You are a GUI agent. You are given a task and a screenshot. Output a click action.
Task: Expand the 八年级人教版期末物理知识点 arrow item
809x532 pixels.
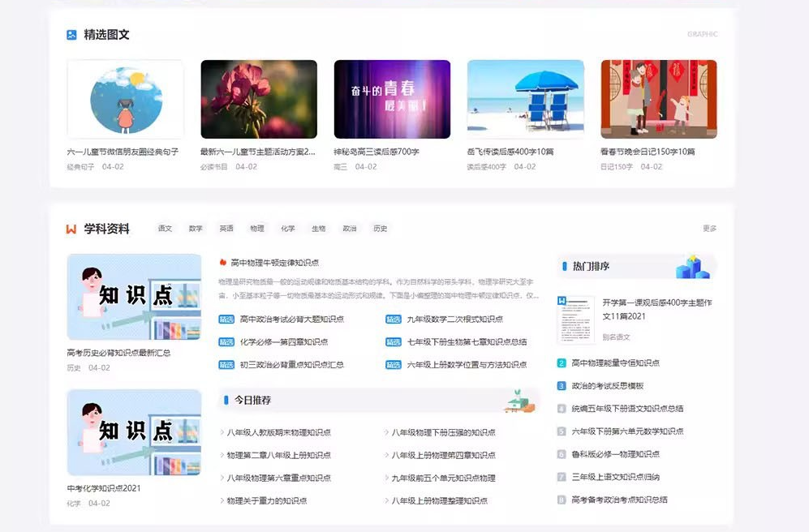point(223,433)
